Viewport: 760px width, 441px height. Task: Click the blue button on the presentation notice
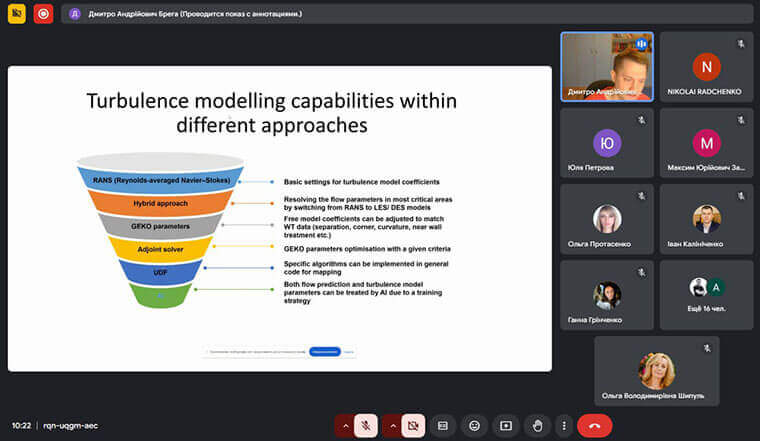pos(323,352)
